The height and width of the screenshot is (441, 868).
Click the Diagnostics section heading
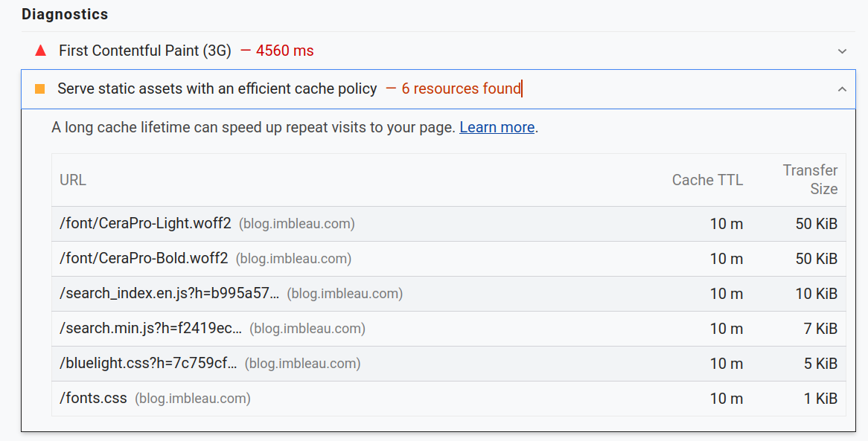tap(65, 14)
